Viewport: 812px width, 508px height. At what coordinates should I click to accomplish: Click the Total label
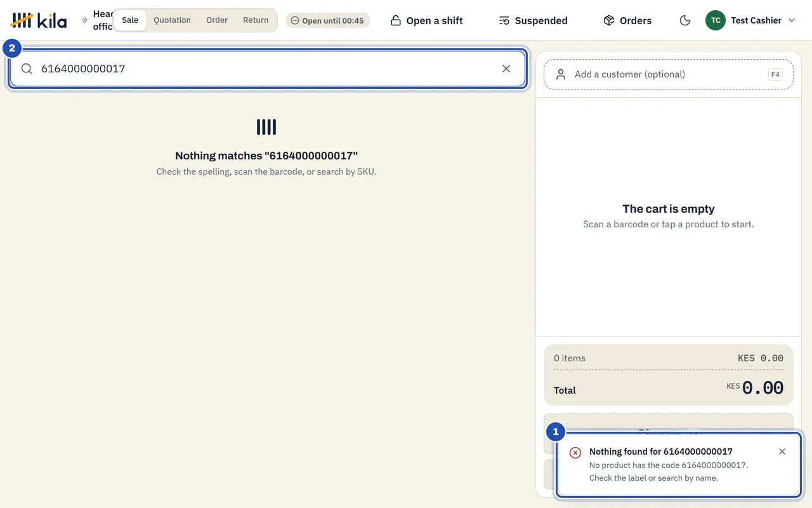pyautogui.click(x=565, y=391)
